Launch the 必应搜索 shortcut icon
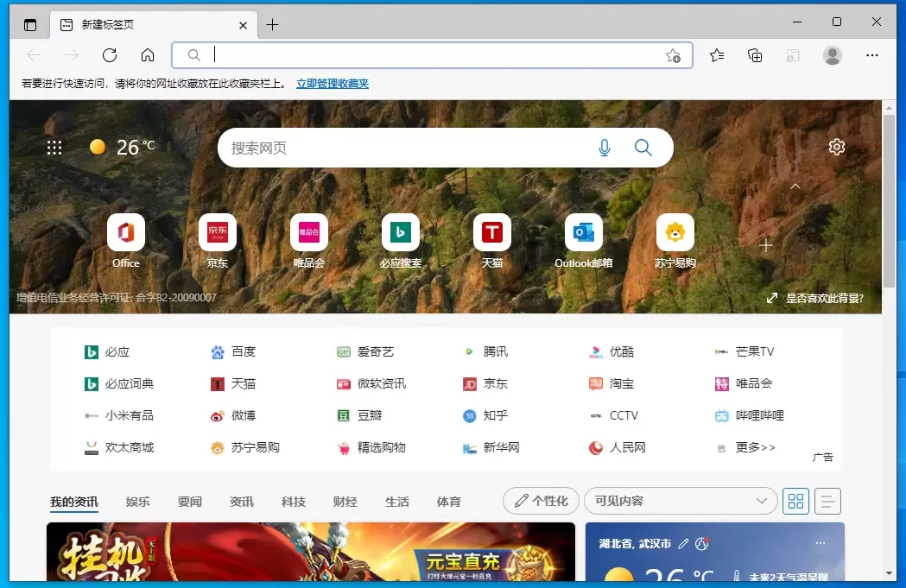This screenshot has height=588, width=906. click(400, 232)
